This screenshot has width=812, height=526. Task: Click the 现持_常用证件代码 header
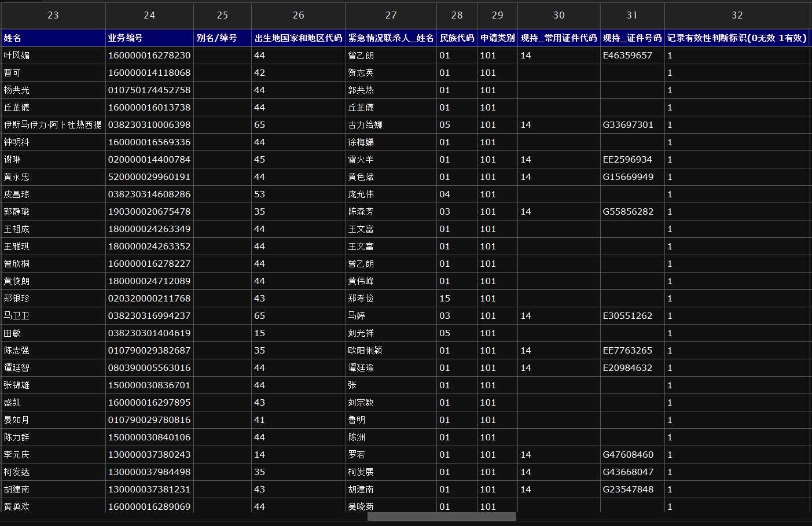[x=559, y=38]
